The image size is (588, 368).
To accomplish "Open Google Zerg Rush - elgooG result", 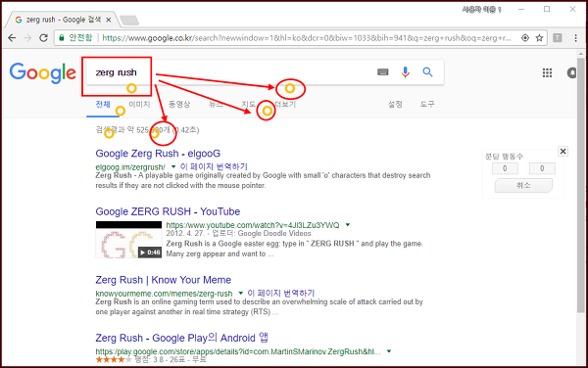I will 158,154.
